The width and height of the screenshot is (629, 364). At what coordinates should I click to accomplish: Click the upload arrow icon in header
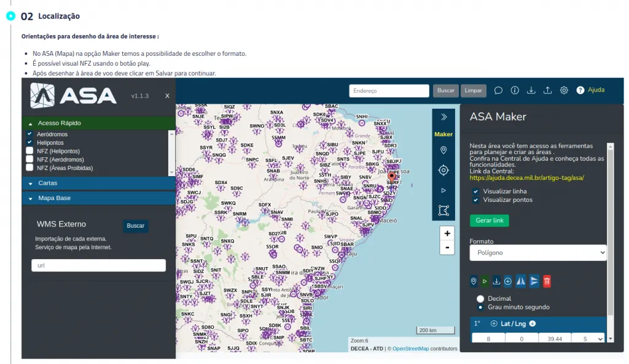(x=547, y=90)
